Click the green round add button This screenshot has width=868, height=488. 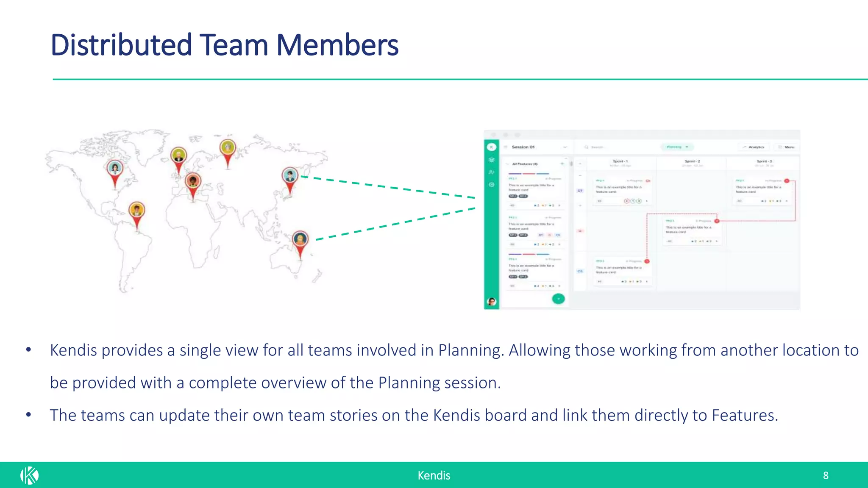point(559,299)
